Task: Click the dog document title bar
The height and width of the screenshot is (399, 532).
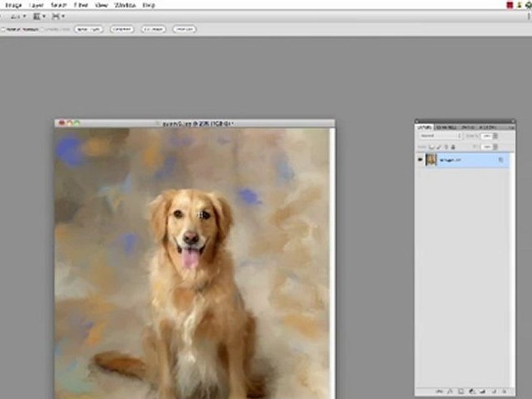Action: click(195, 124)
